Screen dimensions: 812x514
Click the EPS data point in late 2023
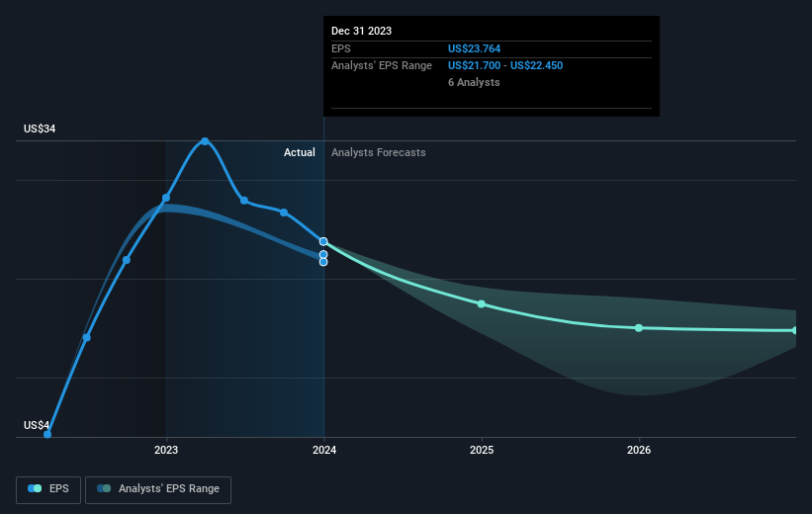tap(284, 213)
